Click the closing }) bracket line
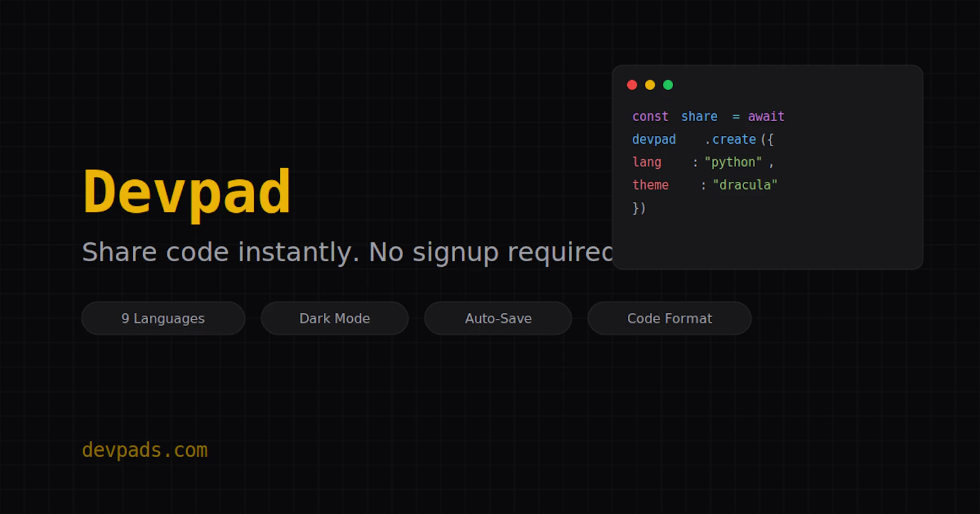 coord(639,208)
